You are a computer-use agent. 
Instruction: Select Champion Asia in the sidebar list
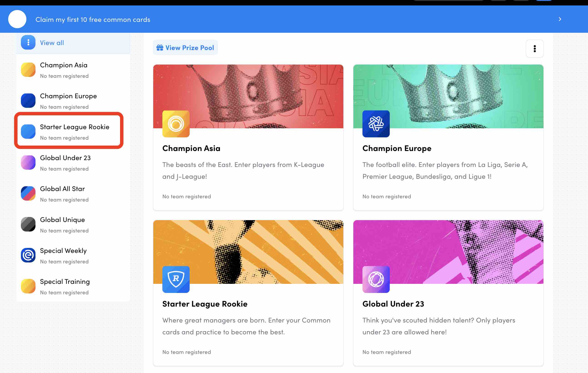[73, 70]
